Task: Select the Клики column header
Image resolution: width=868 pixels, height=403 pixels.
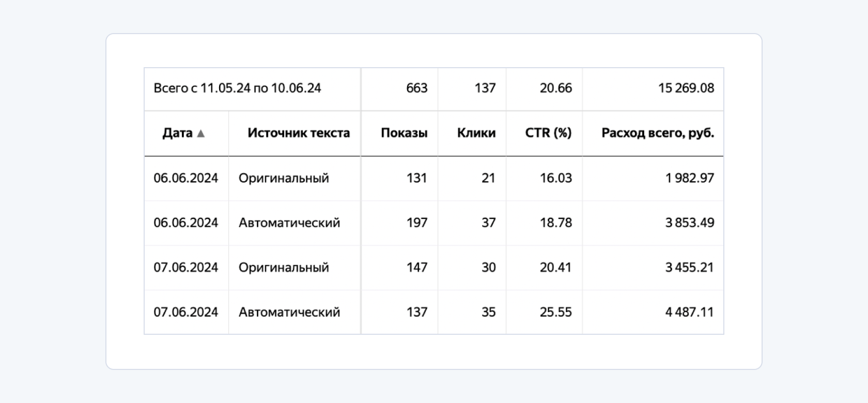Action: pos(476,133)
